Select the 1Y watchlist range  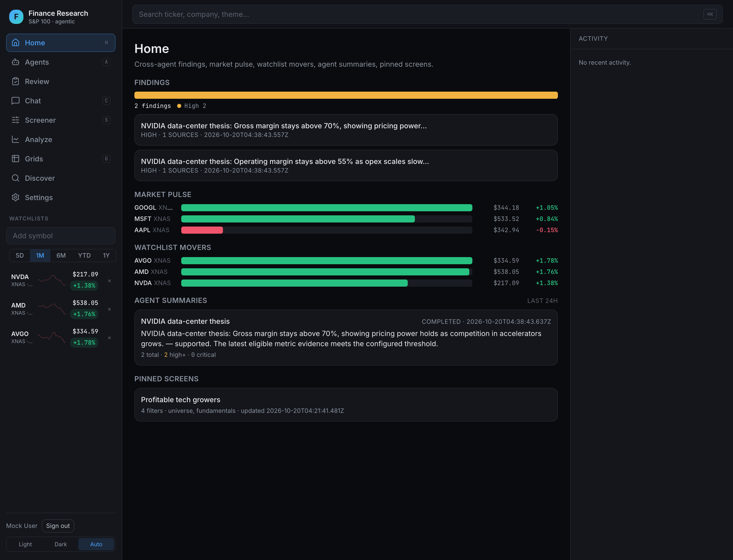[x=106, y=255]
